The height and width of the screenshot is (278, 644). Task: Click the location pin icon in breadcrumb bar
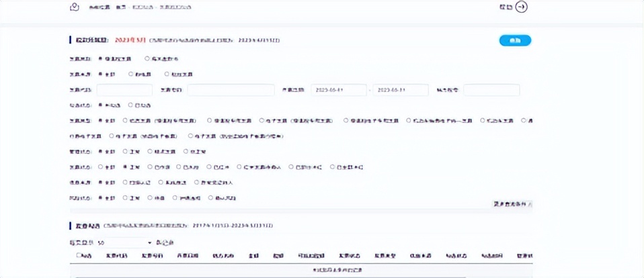[75, 7]
